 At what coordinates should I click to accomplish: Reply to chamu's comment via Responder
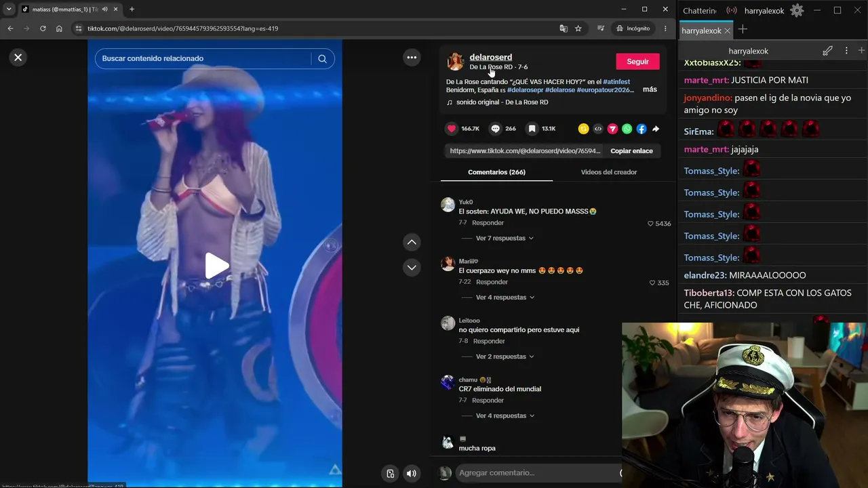coord(488,401)
